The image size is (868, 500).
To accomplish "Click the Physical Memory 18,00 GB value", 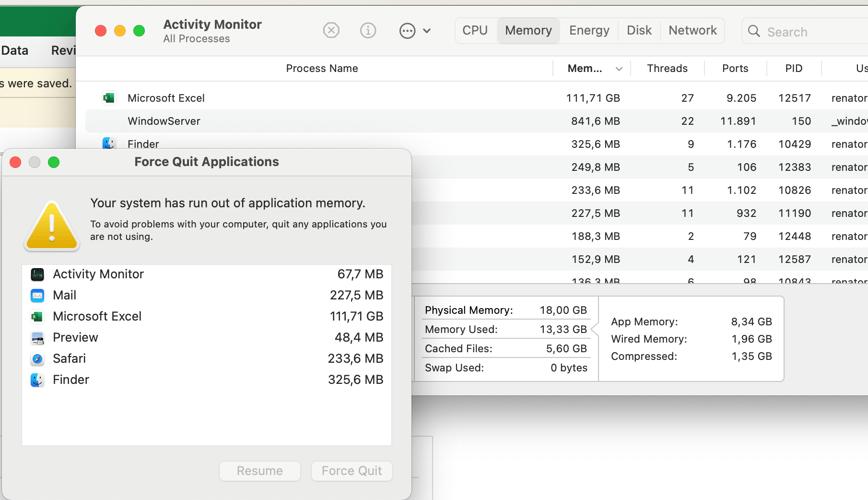I will 563,310.
